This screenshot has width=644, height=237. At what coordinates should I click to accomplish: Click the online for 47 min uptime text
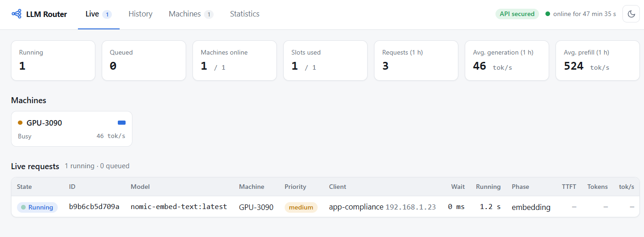(585, 14)
